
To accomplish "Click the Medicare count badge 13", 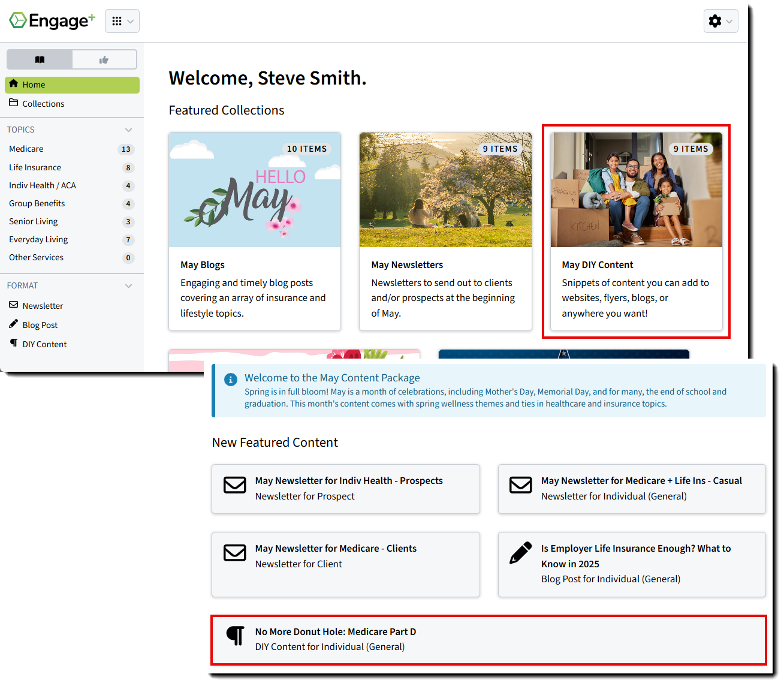I will click(x=126, y=149).
